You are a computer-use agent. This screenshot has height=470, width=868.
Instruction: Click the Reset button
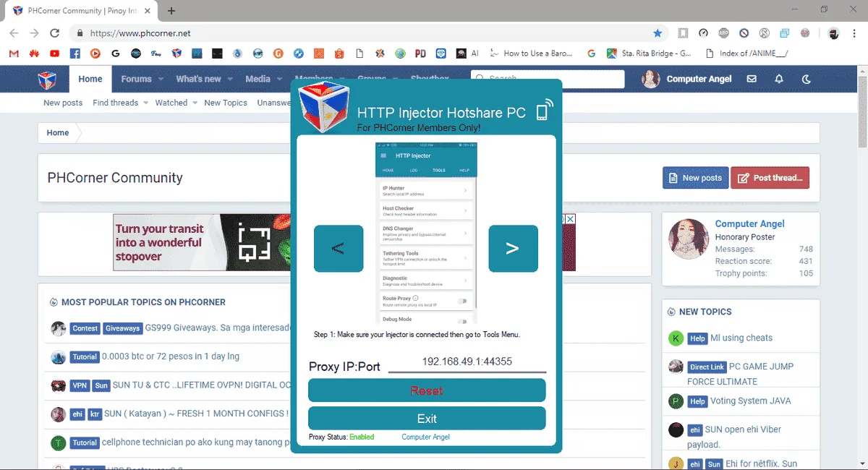tap(427, 390)
